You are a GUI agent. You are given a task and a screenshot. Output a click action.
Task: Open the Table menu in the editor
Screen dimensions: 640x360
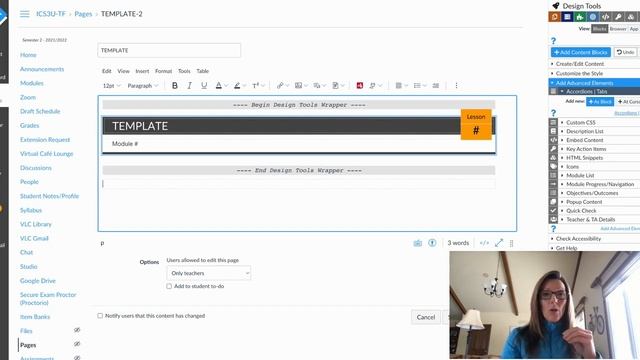coord(202,71)
